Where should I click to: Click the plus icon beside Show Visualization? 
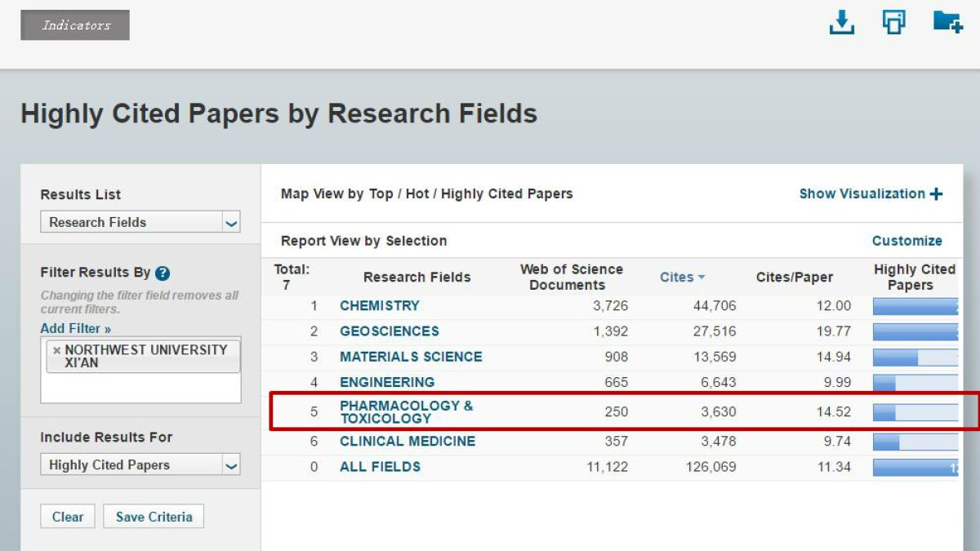pyautogui.click(x=936, y=193)
